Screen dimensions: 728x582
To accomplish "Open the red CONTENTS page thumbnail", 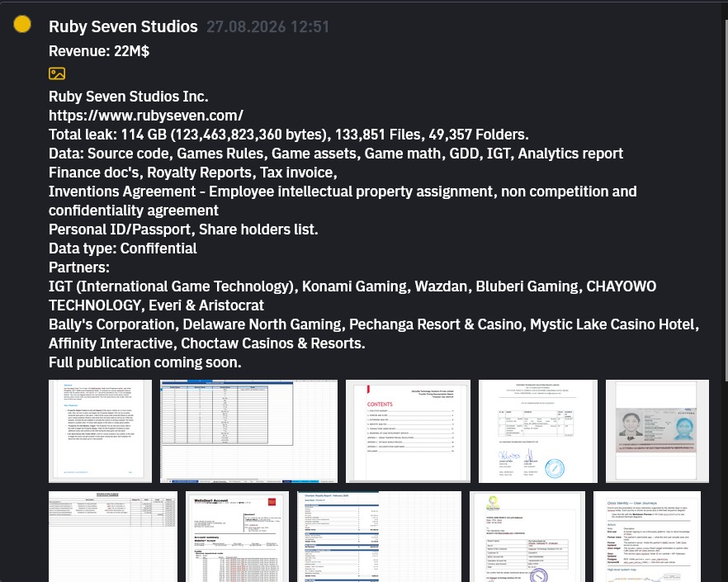I will pos(408,432).
